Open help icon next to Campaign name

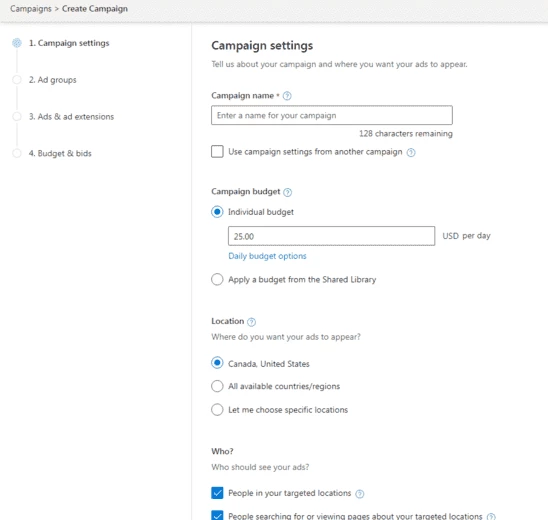(287, 96)
